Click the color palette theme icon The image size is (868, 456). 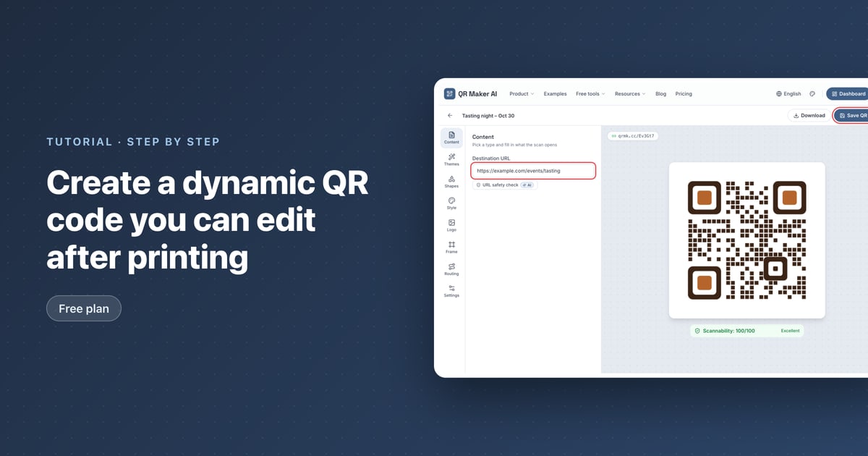[x=812, y=93]
